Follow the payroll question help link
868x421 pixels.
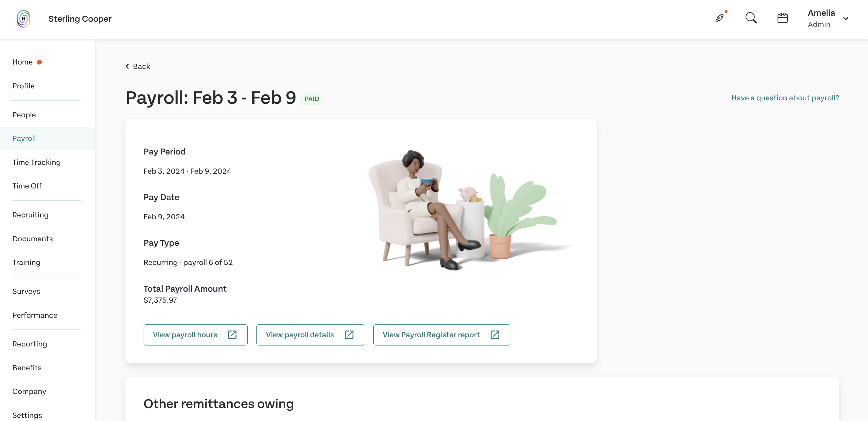point(785,98)
